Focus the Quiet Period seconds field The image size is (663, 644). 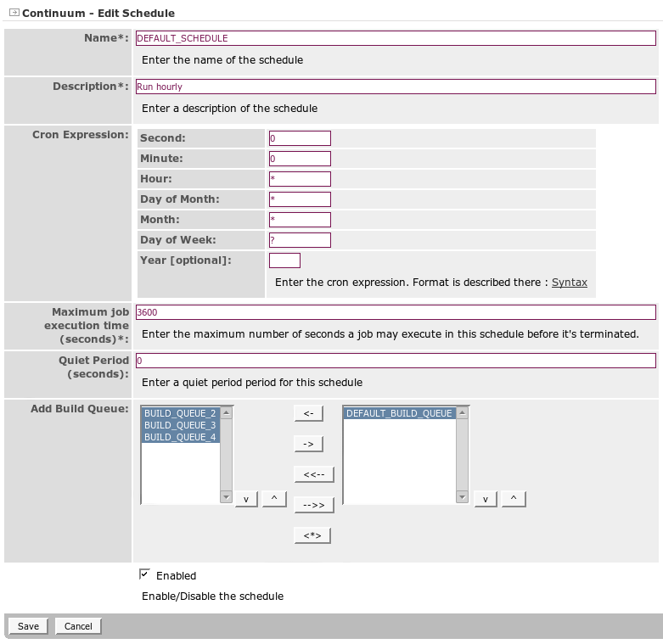click(395, 361)
